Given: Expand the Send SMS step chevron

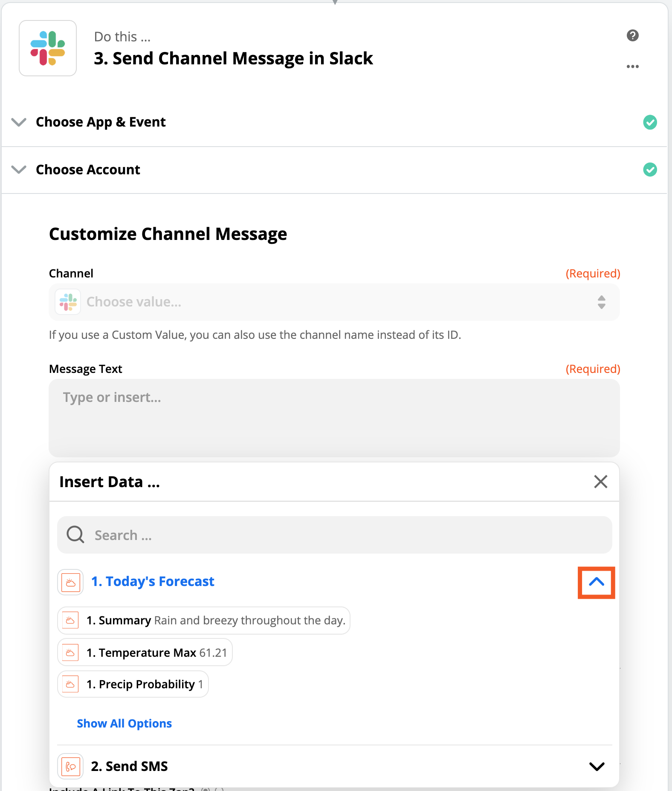Looking at the screenshot, I should (x=596, y=766).
